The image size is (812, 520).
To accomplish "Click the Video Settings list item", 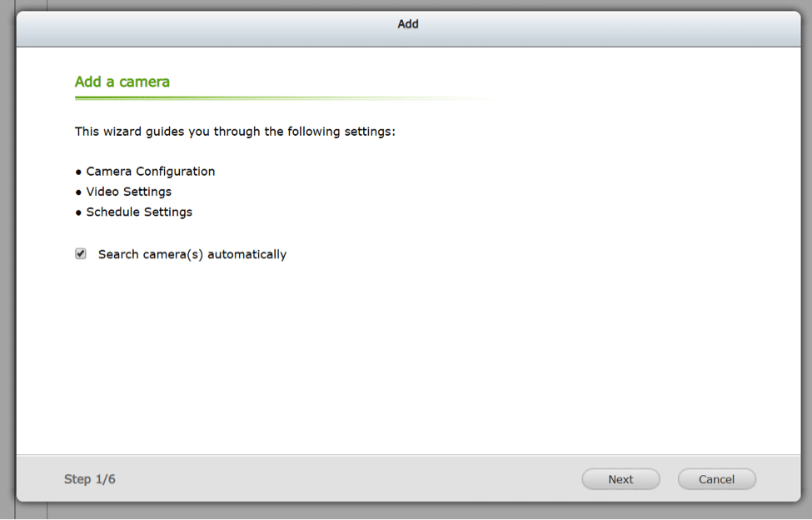I will [x=128, y=192].
